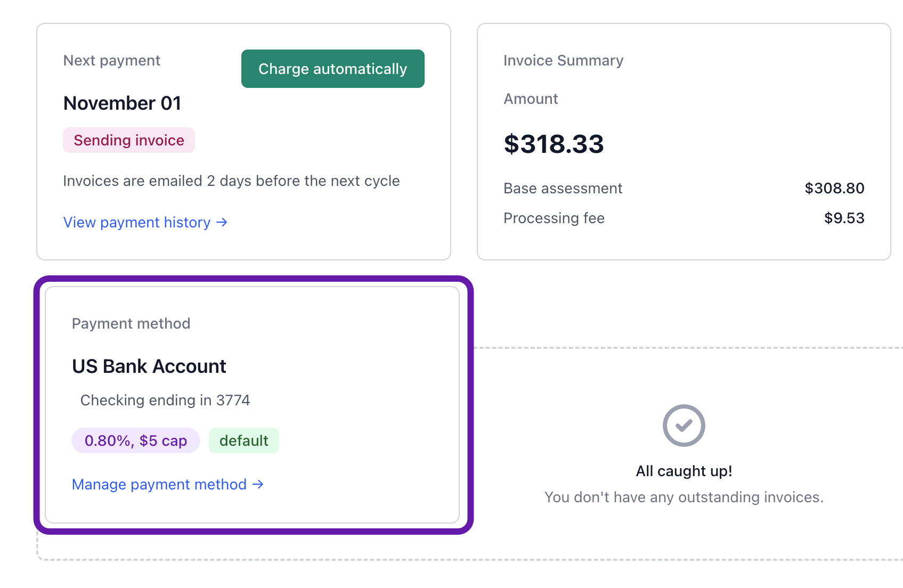This screenshot has width=903, height=588.
Task: Click the November 01 payment date
Action: (x=122, y=103)
